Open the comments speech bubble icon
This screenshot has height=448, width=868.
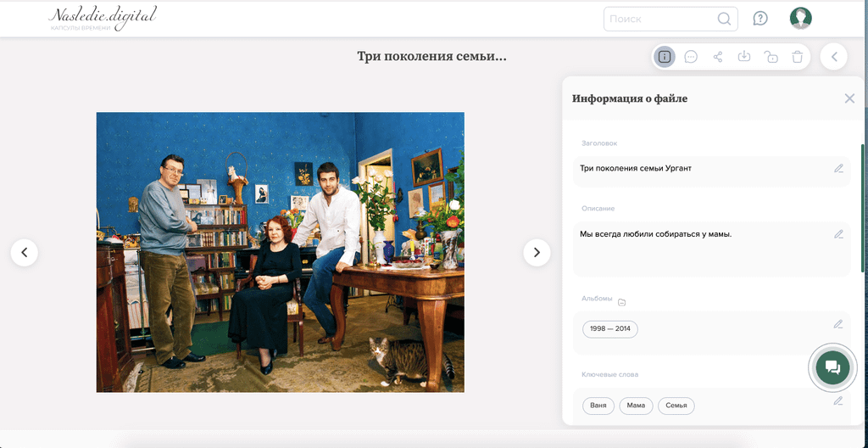[691, 57]
